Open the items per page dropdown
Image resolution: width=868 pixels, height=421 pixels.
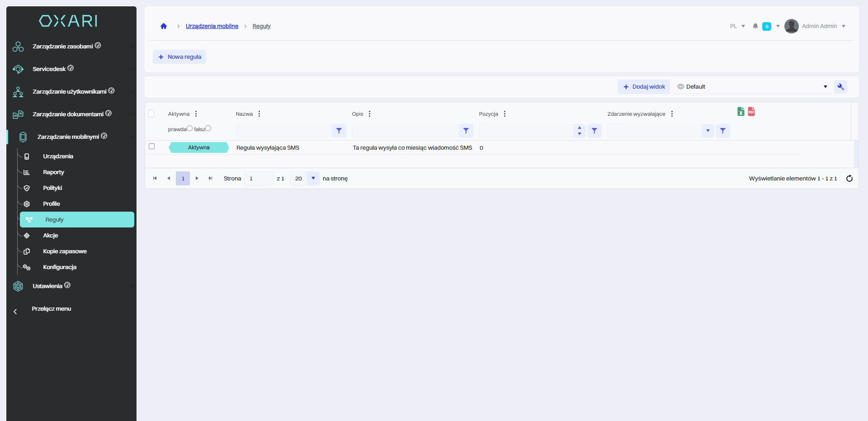click(313, 179)
